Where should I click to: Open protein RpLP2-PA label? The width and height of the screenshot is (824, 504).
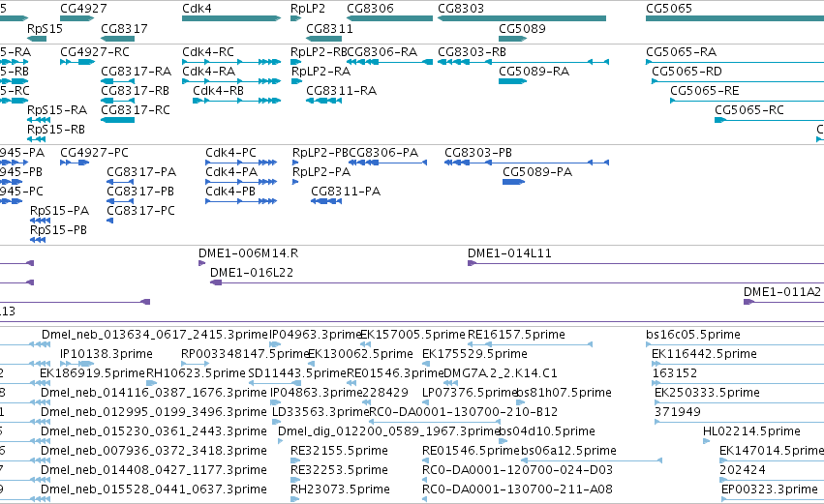point(321,172)
